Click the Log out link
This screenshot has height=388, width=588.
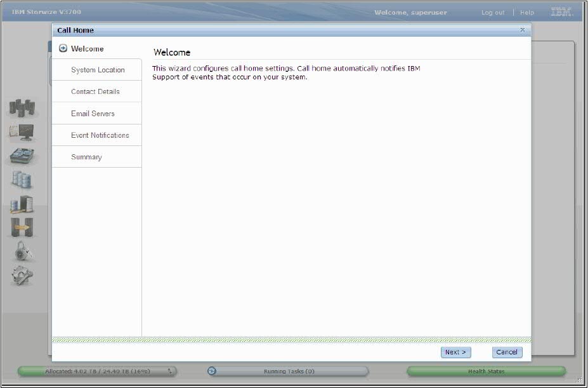pyautogui.click(x=493, y=13)
